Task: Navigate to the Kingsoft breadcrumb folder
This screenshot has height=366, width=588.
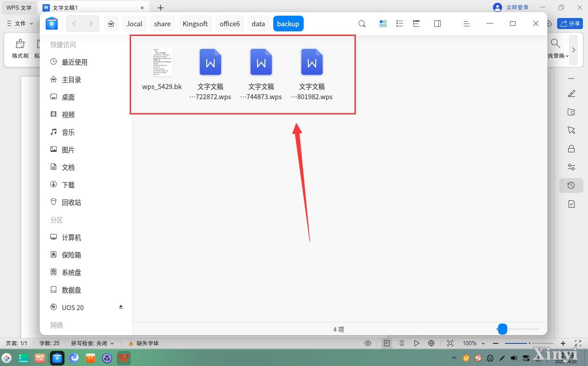Action: pos(195,24)
